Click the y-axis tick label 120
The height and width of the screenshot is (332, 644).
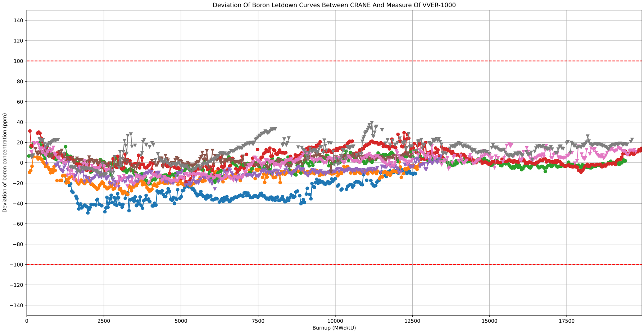pos(19,41)
